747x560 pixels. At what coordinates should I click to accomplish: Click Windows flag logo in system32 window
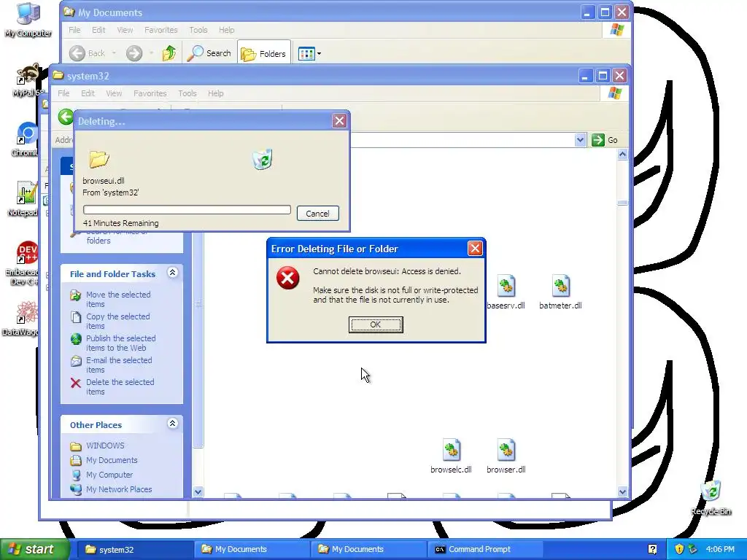pyautogui.click(x=614, y=93)
